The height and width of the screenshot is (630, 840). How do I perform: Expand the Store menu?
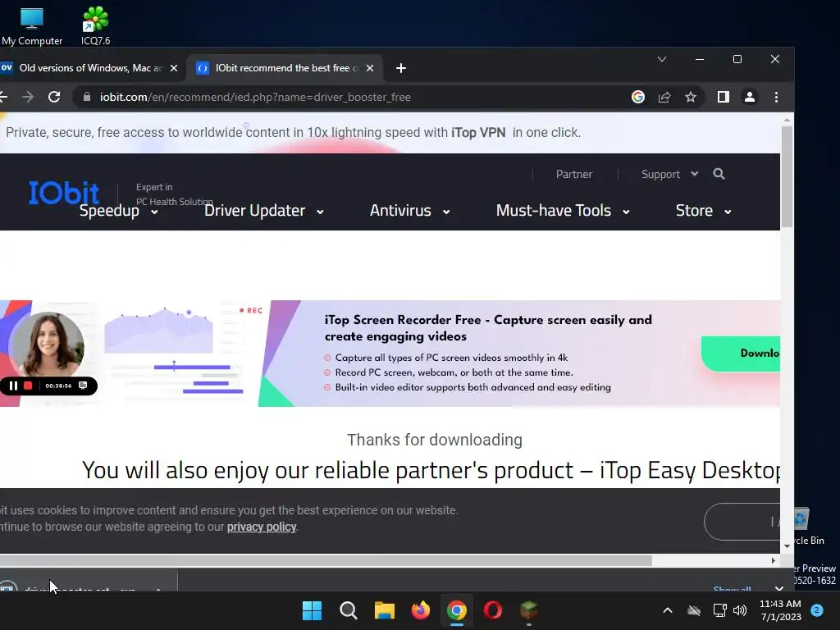click(x=703, y=211)
